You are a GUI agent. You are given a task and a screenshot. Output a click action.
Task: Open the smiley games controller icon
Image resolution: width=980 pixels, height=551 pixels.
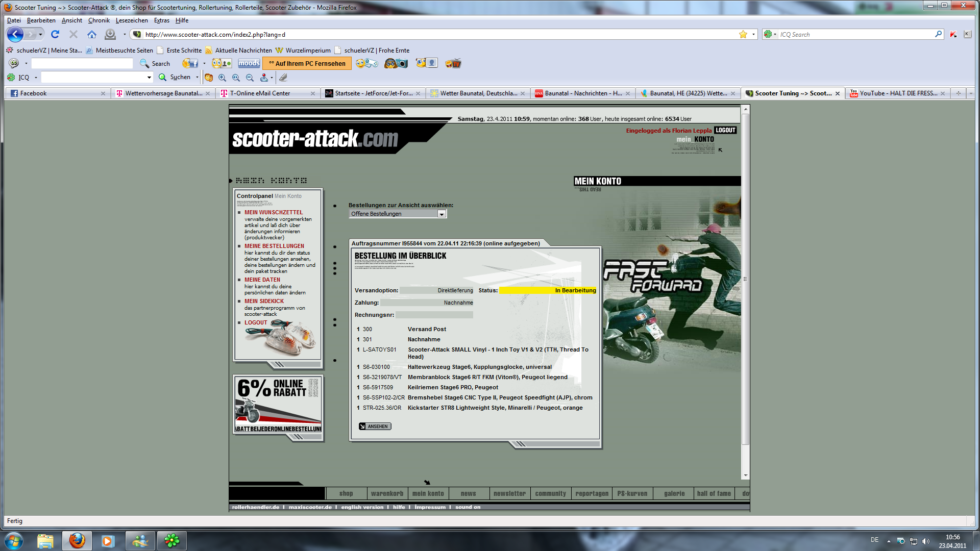(x=367, y=63)
